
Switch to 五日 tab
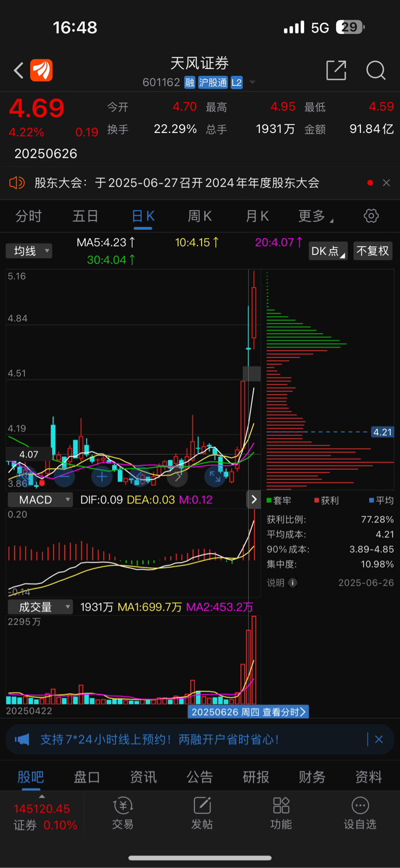tap(85, 216)
